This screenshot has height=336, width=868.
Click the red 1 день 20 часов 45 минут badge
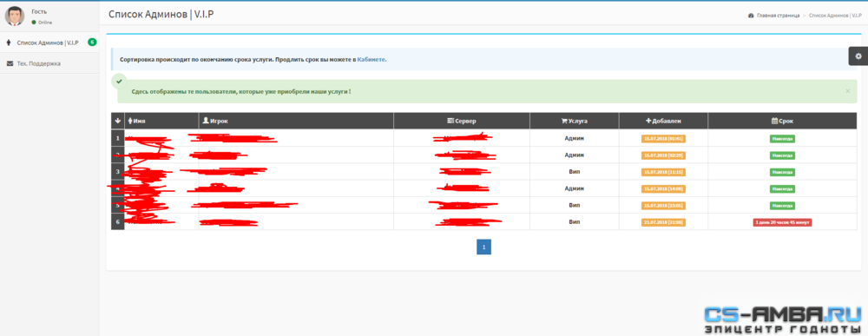tap(782, 222)
